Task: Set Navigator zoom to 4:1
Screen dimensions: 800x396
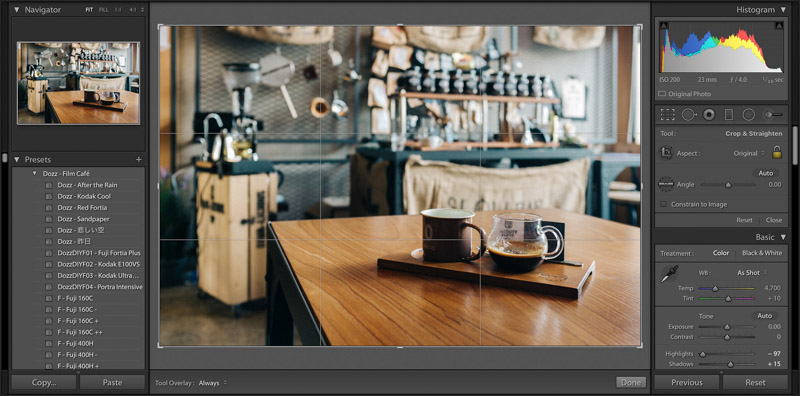Action: pyautogui.click(x=133, y=10)
